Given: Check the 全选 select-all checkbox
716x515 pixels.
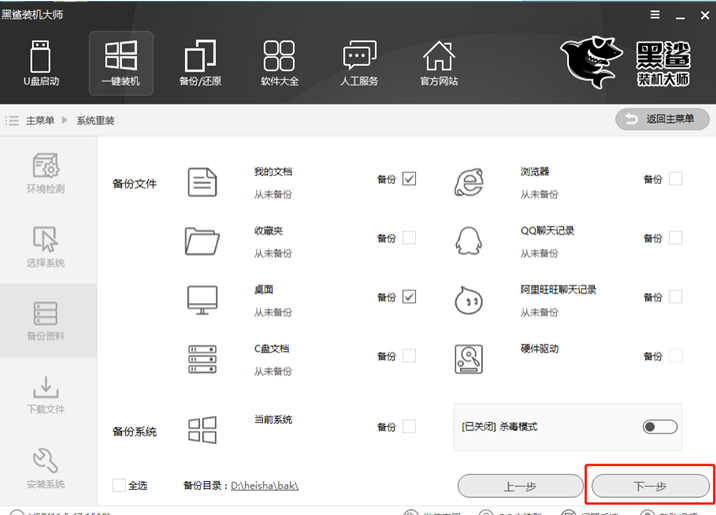Looking at the screenshot, I should tap(119, 485).
